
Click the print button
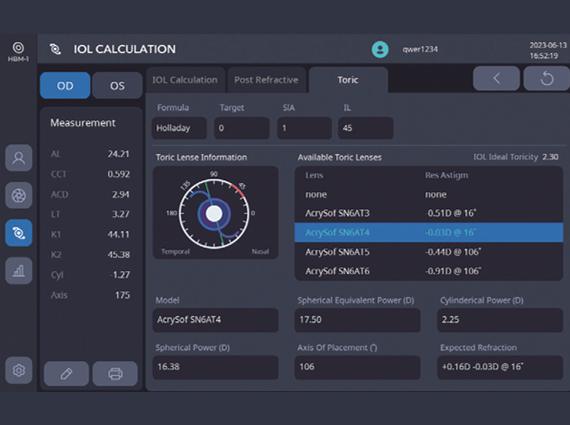[115, 373]
